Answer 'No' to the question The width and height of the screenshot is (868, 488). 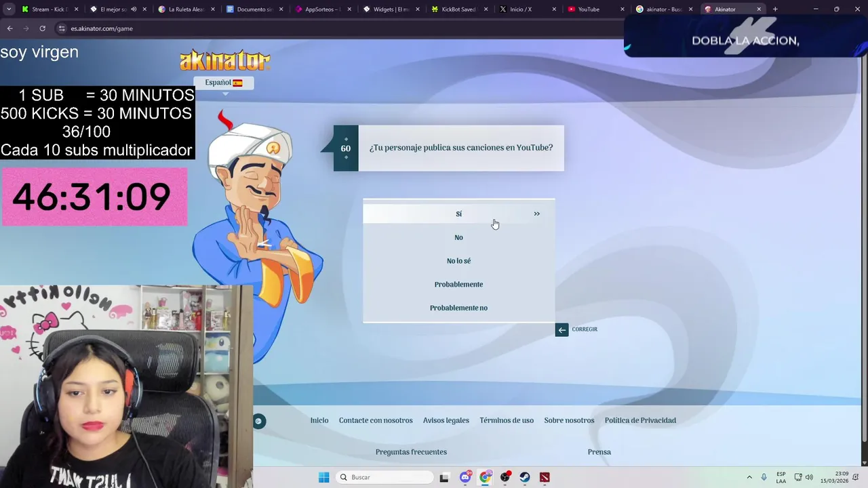(x=458, y=237)
